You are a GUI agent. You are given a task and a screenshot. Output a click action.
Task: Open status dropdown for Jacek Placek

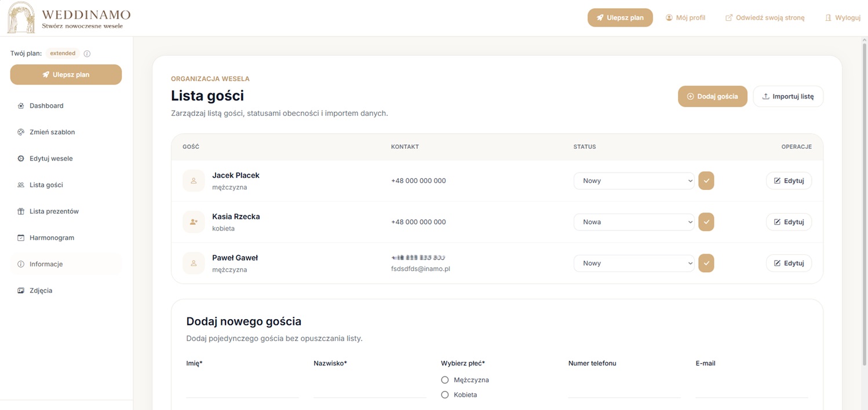pyautogui.click(x=634, y=181)
